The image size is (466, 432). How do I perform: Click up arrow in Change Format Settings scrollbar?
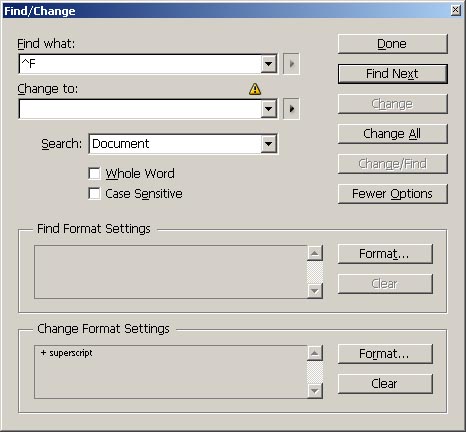pos(315,353)
